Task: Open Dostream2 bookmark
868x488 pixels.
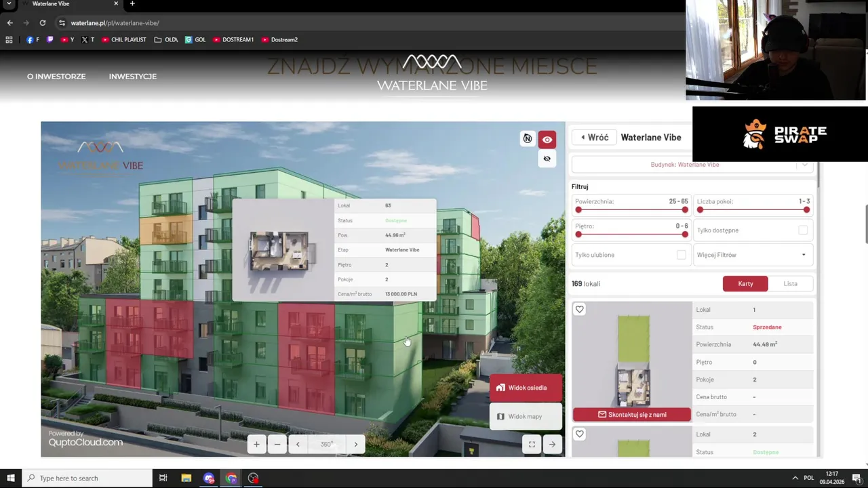Action: point(279,40)
